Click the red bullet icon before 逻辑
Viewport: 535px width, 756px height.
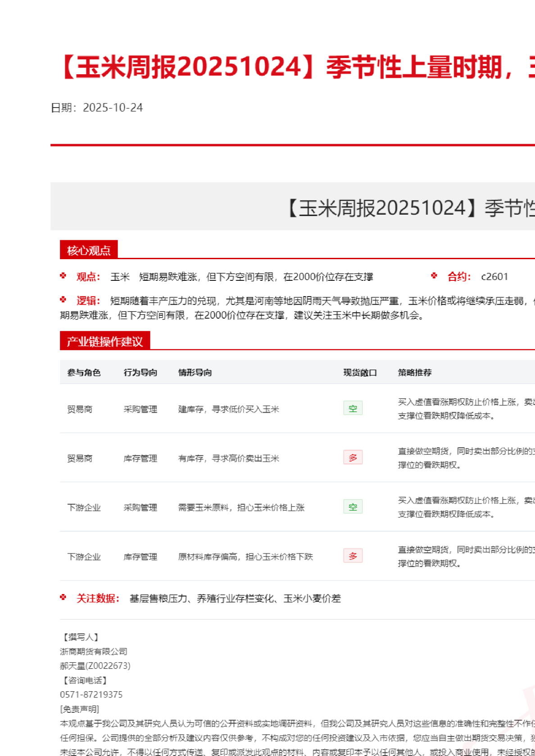pos(63,300)
